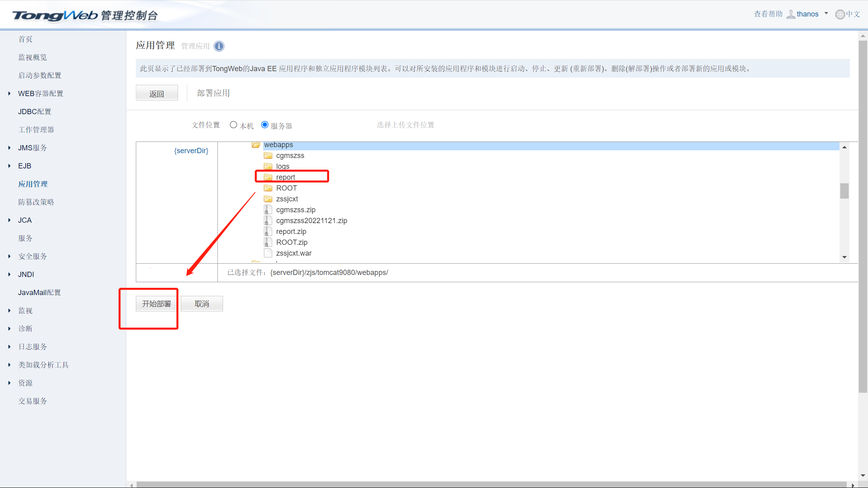The width and height of the screenshot is (868, 488).
Task: Select the 服务器 radio button
Action: click(264, 125)
